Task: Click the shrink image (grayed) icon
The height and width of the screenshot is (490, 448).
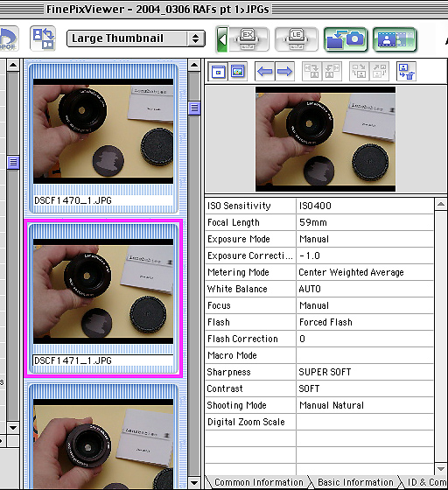Action: pyautogui.click(x=359, y=72)
